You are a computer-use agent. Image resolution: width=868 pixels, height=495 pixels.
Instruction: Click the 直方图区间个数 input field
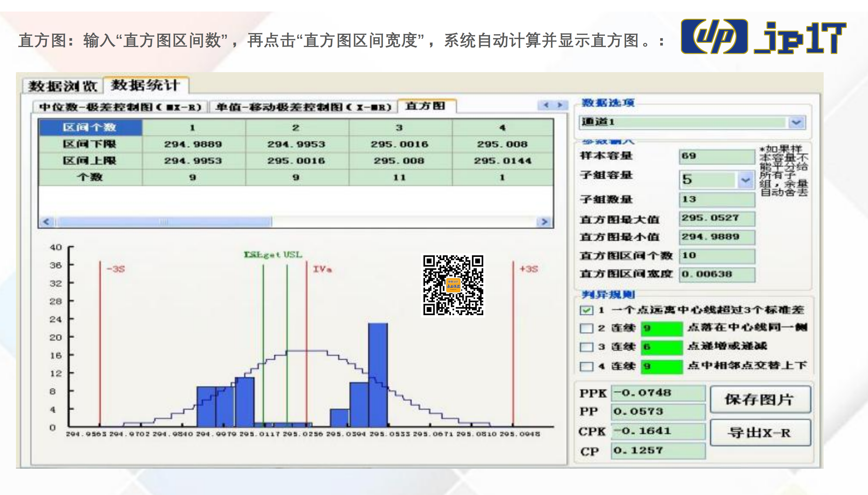[717, 256]
